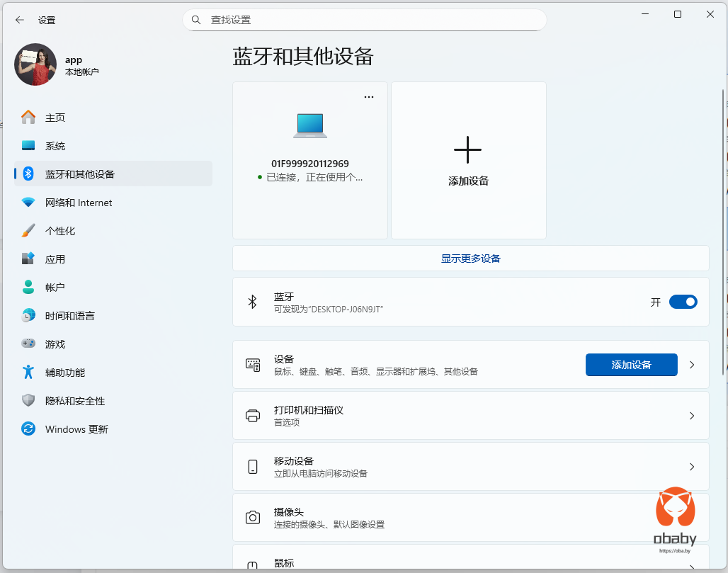
Task: Open the three-dot menu on device card
Action: tap(368, 97)
